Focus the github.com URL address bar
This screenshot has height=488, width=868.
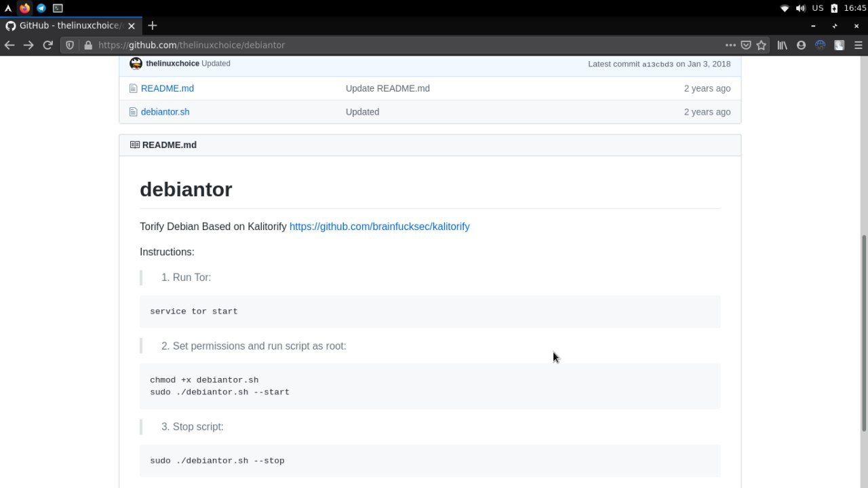(407, 45)
